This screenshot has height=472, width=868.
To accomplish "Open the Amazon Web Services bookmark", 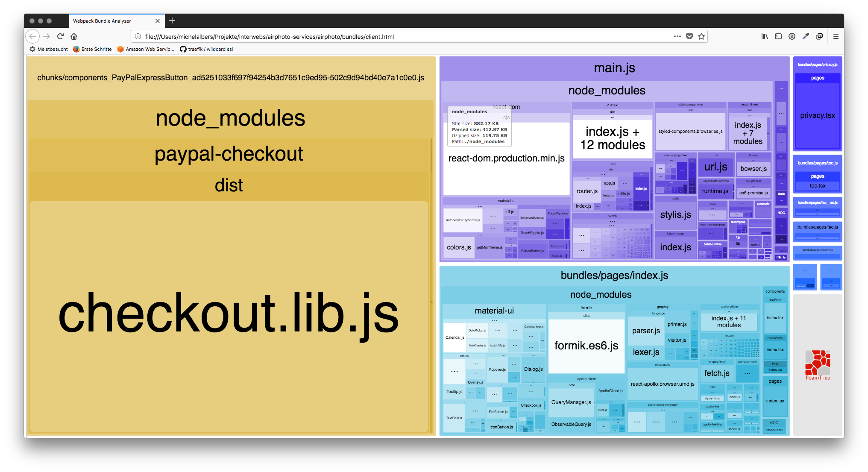I will click(x=146, y=49).
